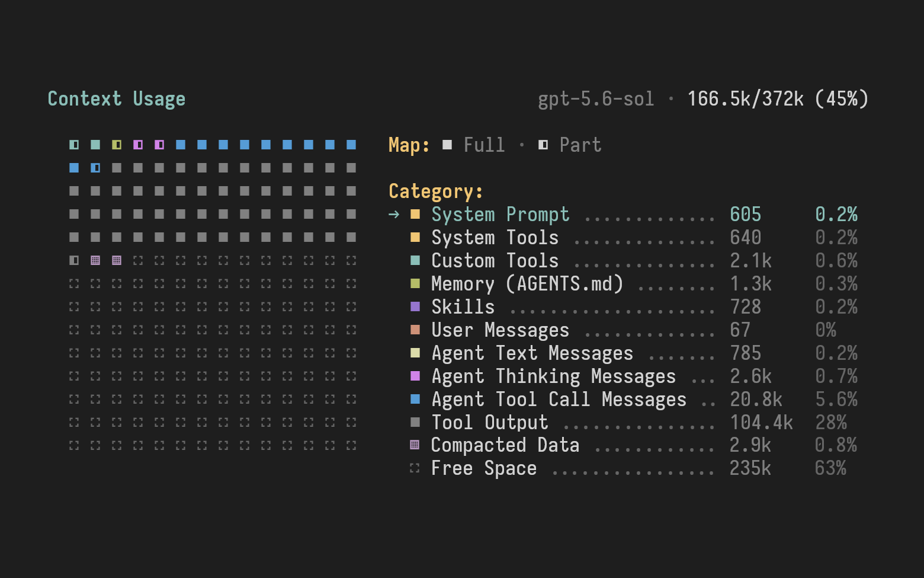The image size is (924, 578).
Task: Click the Agent Text Messages pale-yellow swatch
Action: 415,353
